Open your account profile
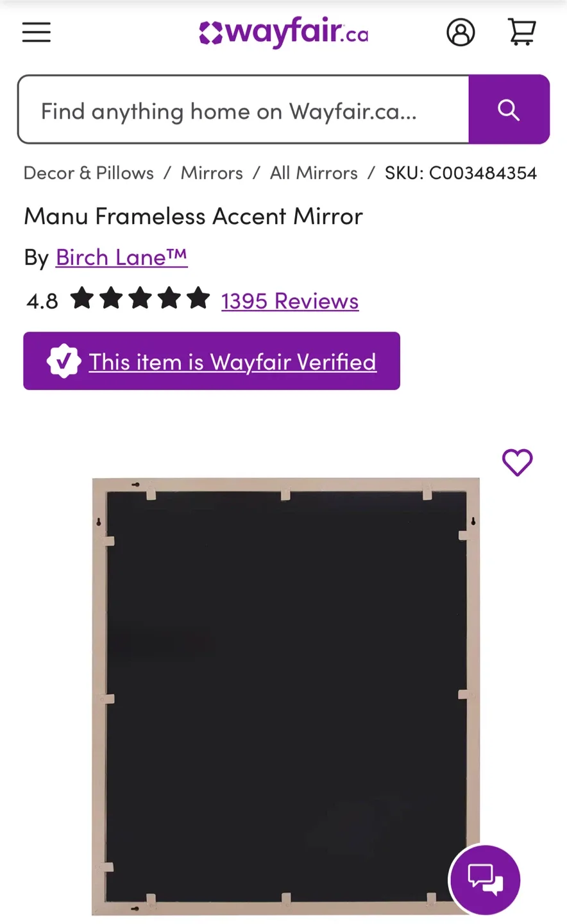567x924 pixels. [x=461, y=32]
